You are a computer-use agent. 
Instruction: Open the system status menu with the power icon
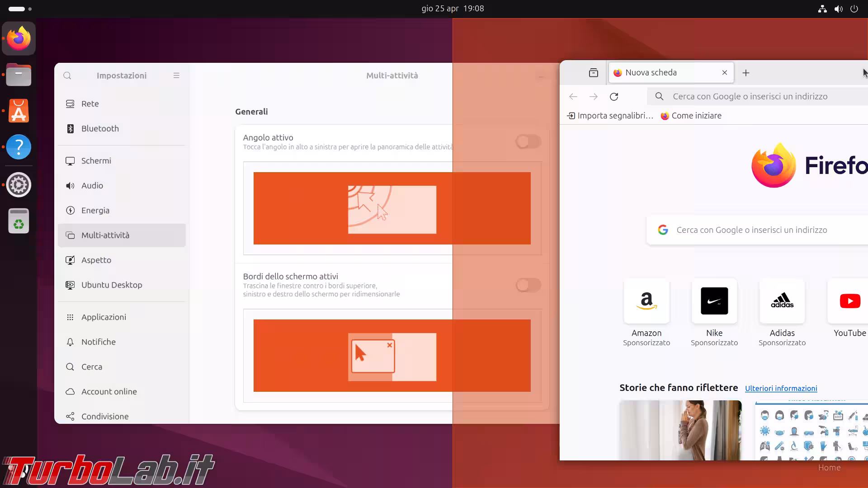(x=854, y=9)
